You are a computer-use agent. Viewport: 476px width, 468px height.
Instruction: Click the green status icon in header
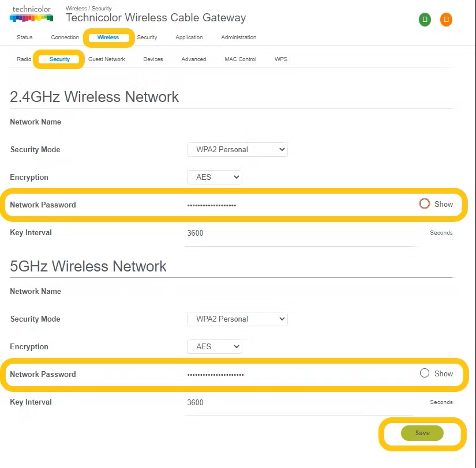coord(425,20)
